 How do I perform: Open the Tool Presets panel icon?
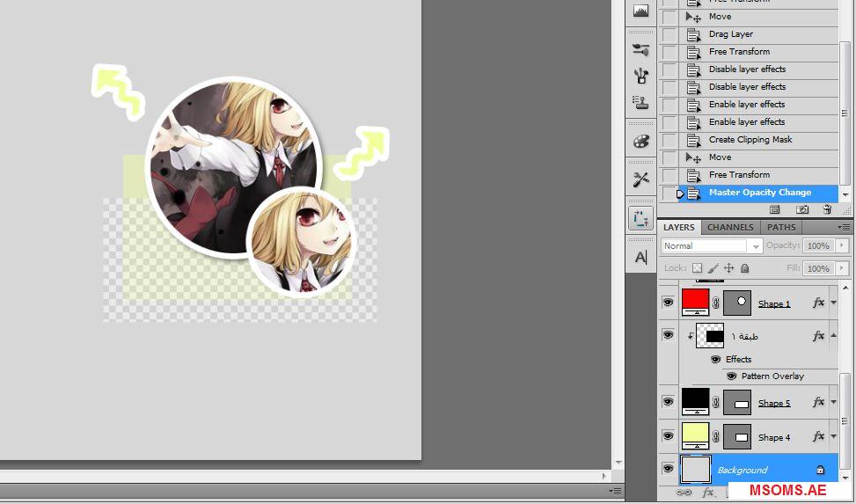click(x=640, y=179)
